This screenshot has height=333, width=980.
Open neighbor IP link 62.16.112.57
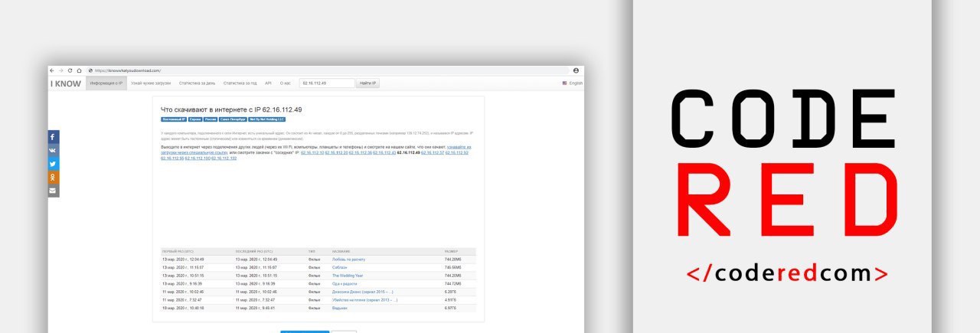coord(433,153)
